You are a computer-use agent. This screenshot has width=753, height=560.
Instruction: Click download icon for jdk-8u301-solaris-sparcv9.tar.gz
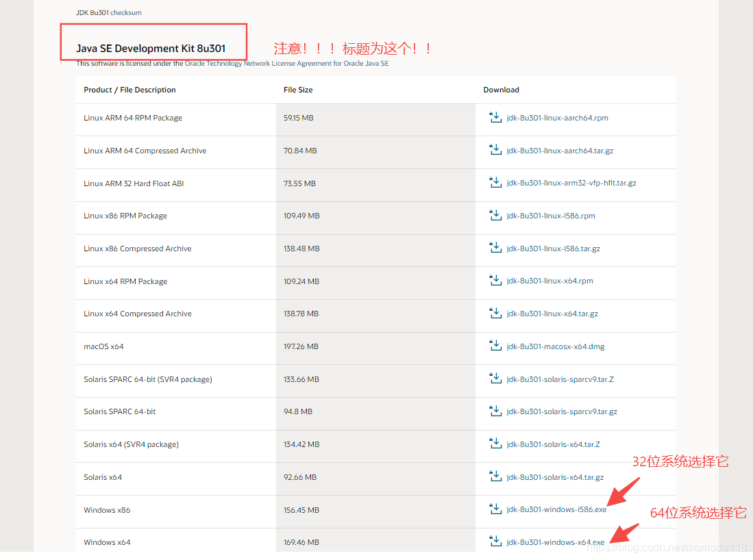(x=495, y=411)
